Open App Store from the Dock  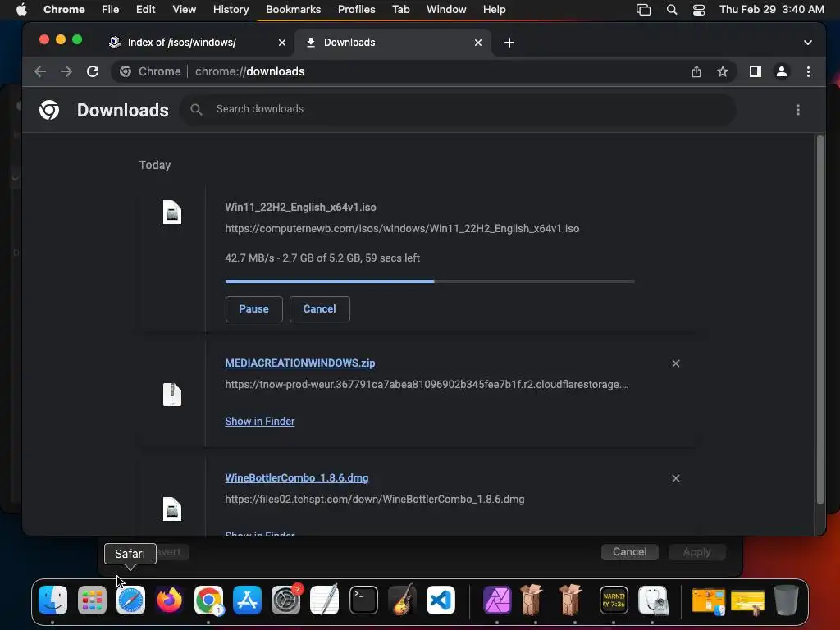247,600
